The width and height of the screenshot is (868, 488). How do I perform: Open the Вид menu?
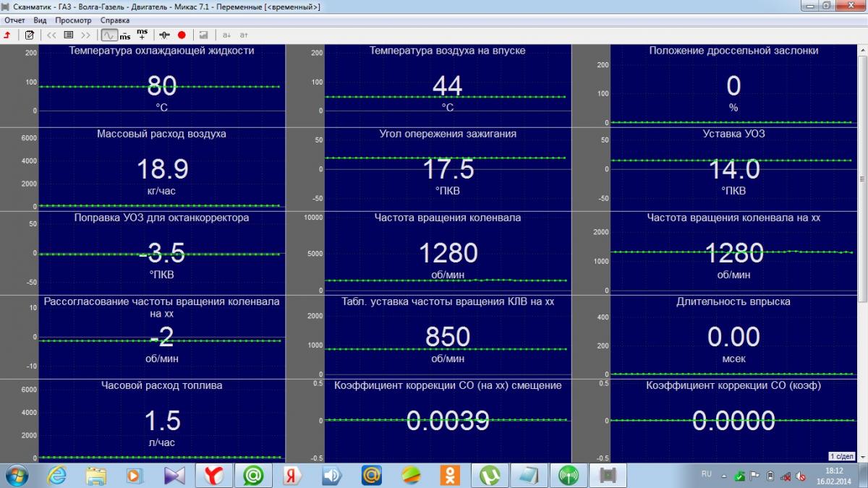[x=40, y=20]
